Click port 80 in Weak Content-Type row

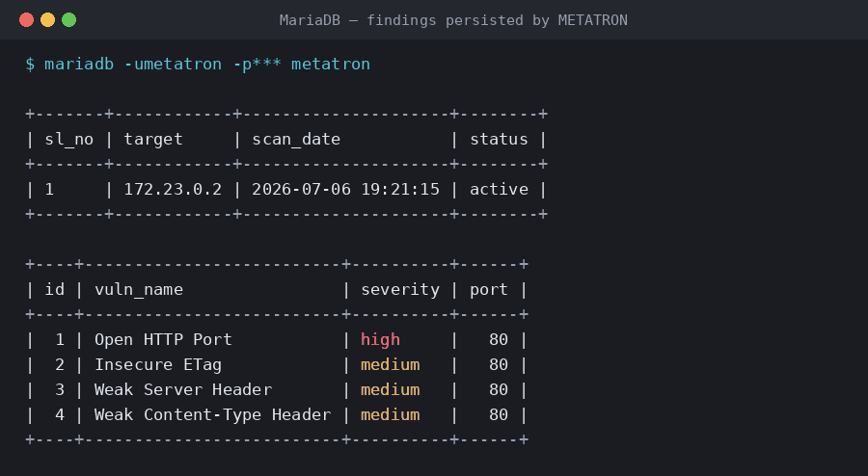pos(499,414)
